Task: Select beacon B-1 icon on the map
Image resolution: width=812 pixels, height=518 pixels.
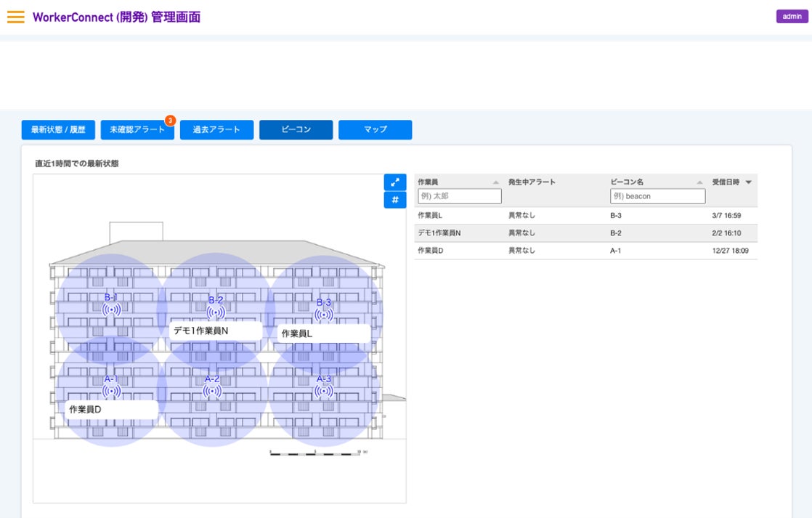Action: tap(111, 309)
